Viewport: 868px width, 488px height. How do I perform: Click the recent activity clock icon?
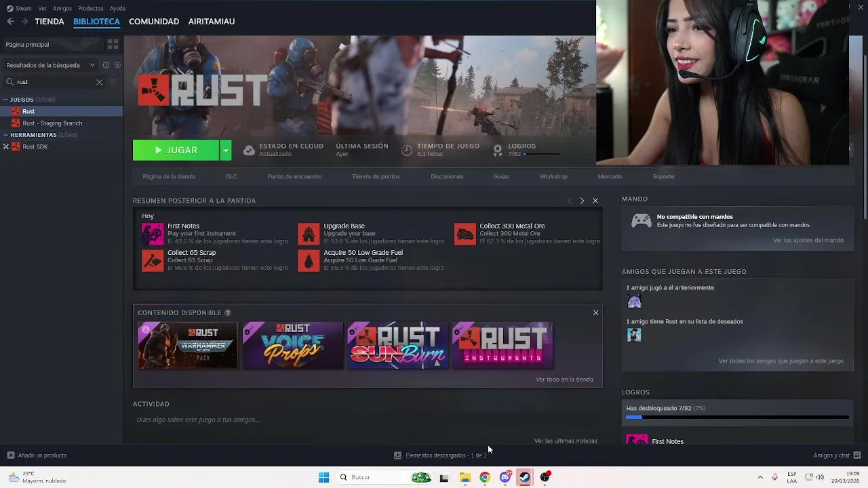[106, 65]
